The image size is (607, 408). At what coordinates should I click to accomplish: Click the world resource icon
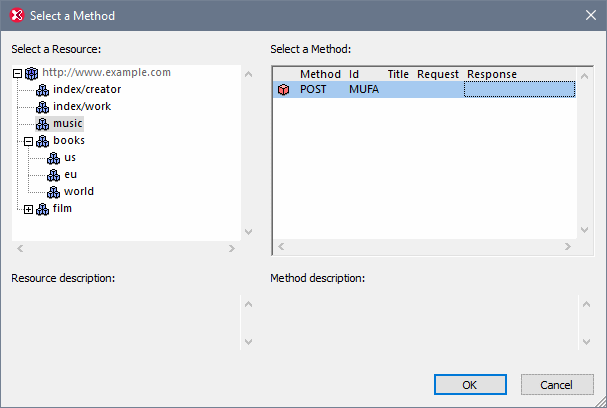[54, 192]
